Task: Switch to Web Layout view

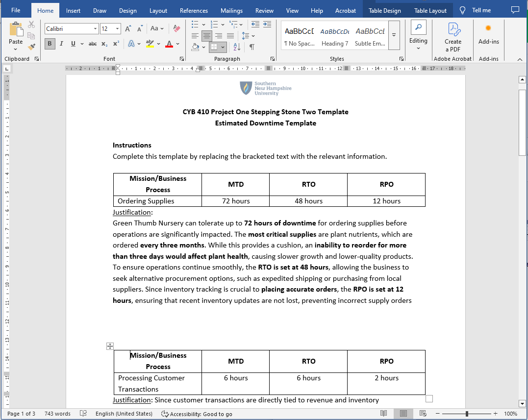Action: [423, 413]
